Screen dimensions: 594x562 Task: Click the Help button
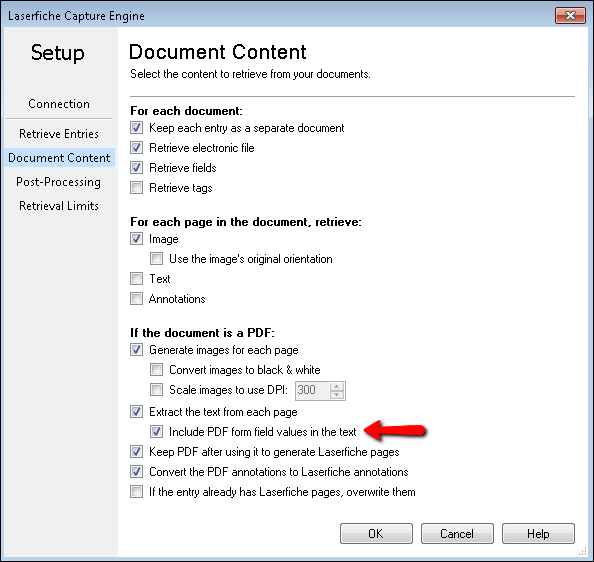(538, 534)
